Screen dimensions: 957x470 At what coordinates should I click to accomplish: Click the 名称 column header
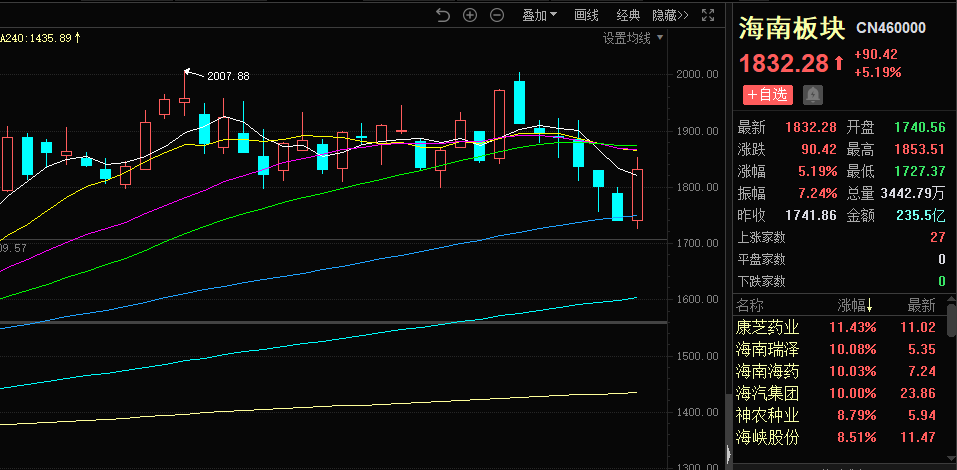click(x=750, y=305)
